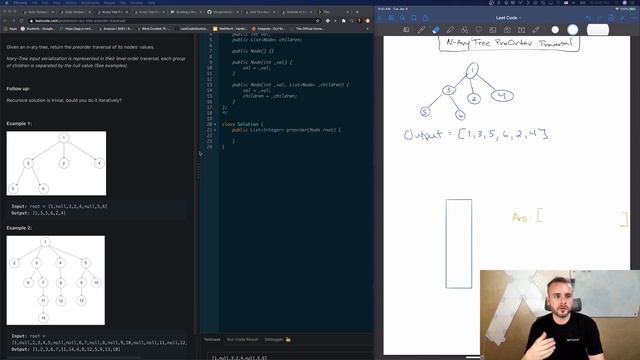Open the camera tool in notes toolbar

coord(507,30)
